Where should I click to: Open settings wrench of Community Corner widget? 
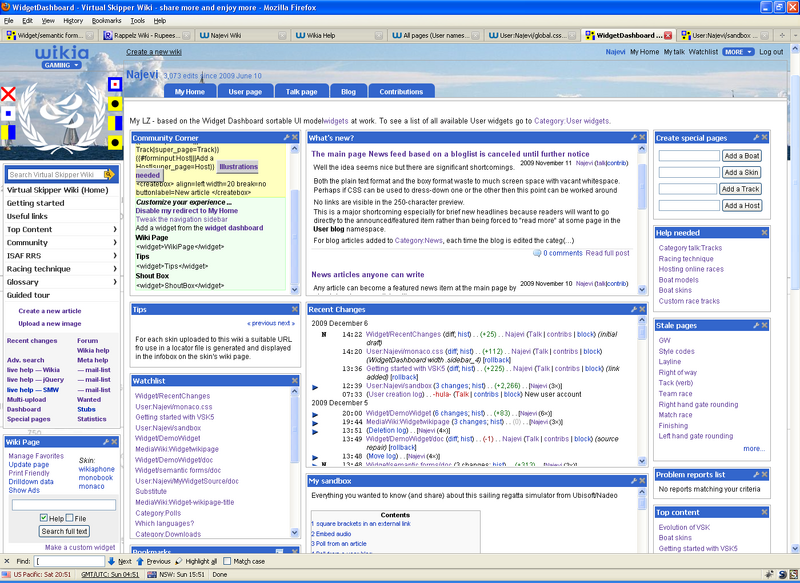click(287, 138)
